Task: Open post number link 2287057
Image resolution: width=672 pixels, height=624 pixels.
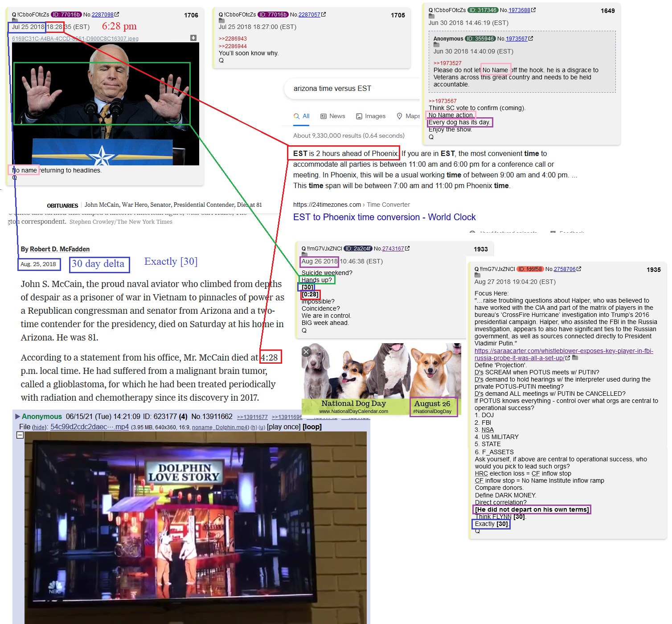Action: click(309, 15)
